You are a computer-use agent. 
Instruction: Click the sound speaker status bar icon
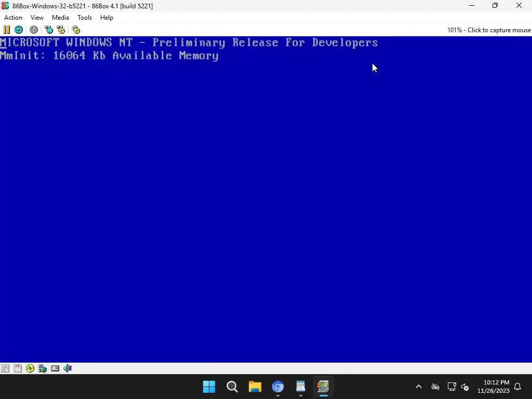(x=68, y=368)
